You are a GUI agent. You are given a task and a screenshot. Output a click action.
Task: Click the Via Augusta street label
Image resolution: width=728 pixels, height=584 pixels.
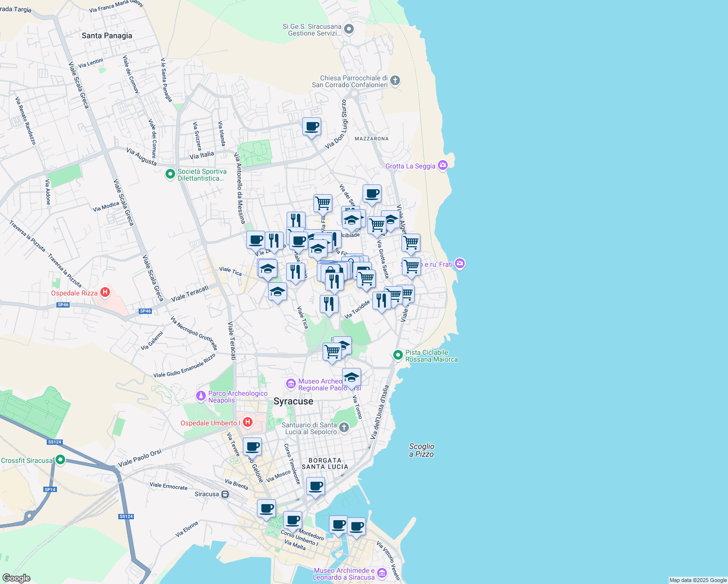[x=142, y=157]
